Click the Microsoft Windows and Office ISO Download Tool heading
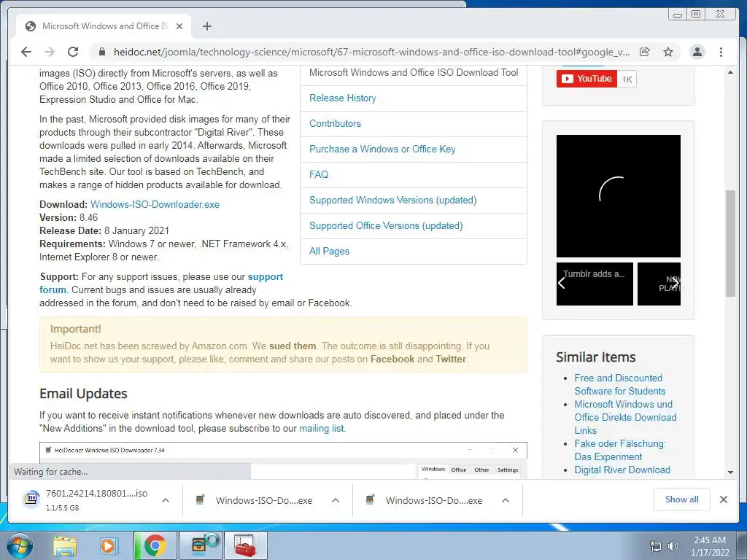Viewport: 747px width, 560px height. 414,72
